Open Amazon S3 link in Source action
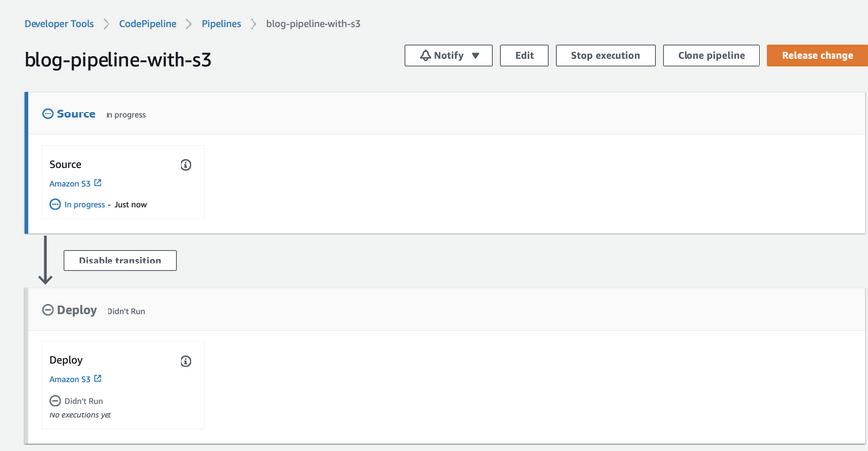 click(70, 184)
